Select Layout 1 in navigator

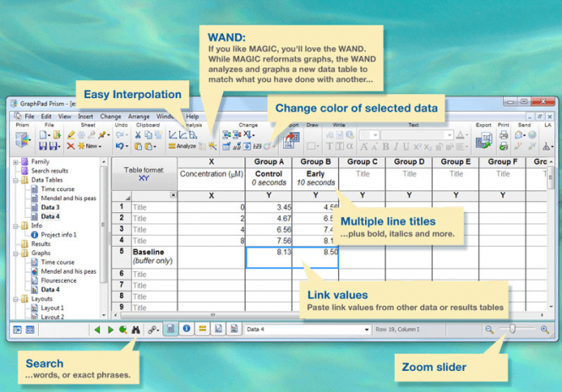click(x=52, y=308)
